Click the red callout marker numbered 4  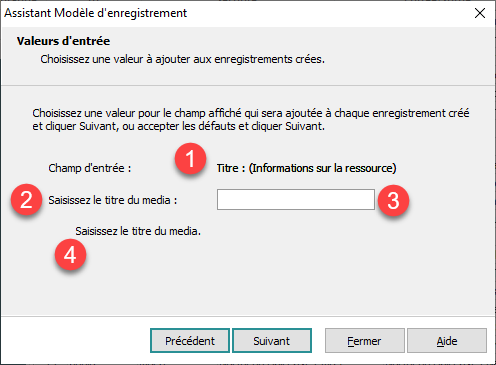70,255
